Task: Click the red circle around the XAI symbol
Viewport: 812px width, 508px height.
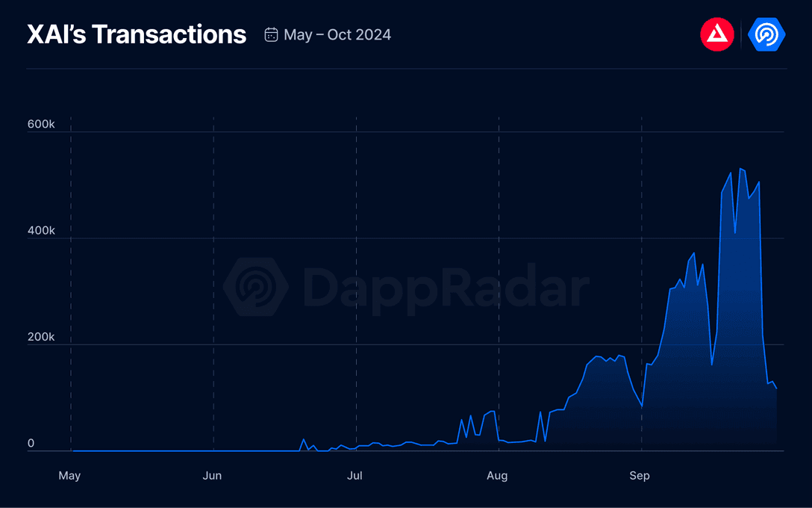Action: (x=717, y=34)
